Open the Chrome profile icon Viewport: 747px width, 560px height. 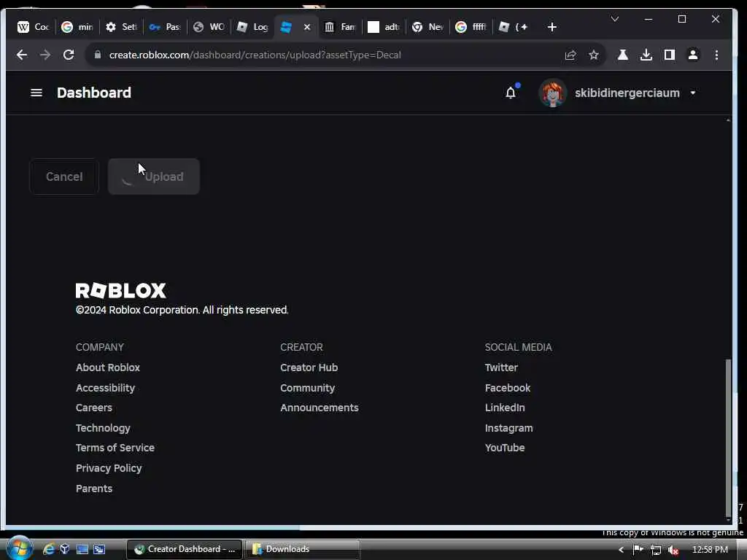(693, 55)
